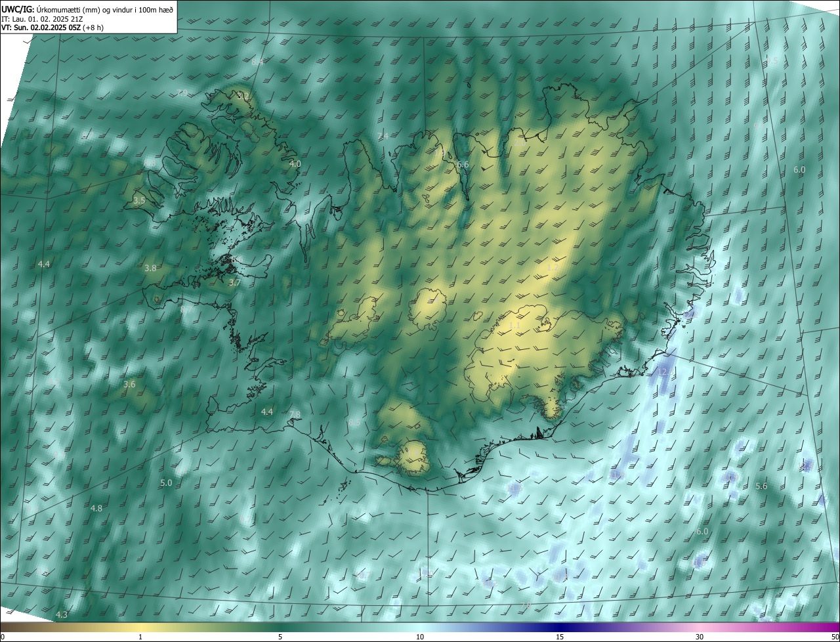
Task: Click the colorbar tick label '0'
Action: (x=3, y=637)
